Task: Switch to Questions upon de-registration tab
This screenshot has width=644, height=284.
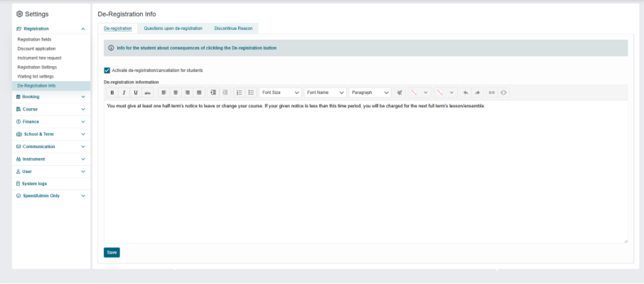Action: (173, 28)
